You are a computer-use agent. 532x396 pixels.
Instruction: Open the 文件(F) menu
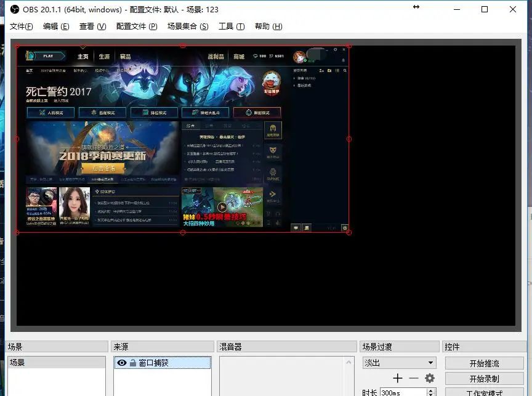tap(21, 26)
